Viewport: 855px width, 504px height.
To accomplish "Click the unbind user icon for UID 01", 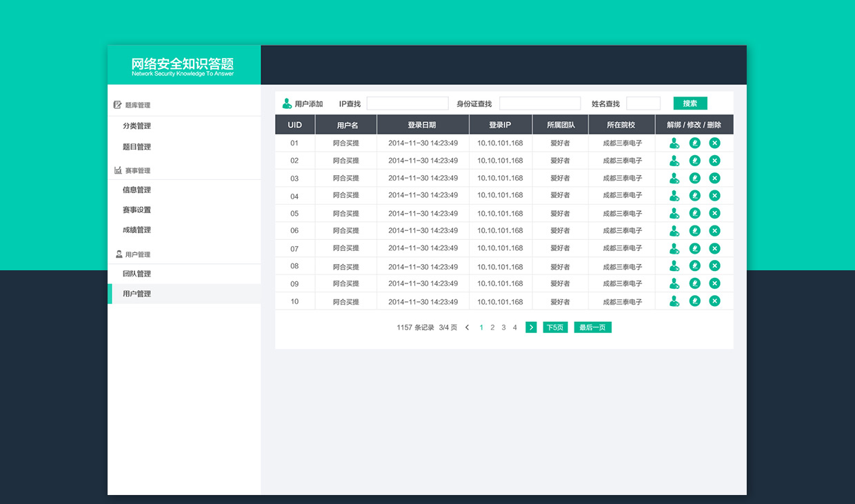I will point(674,143).
